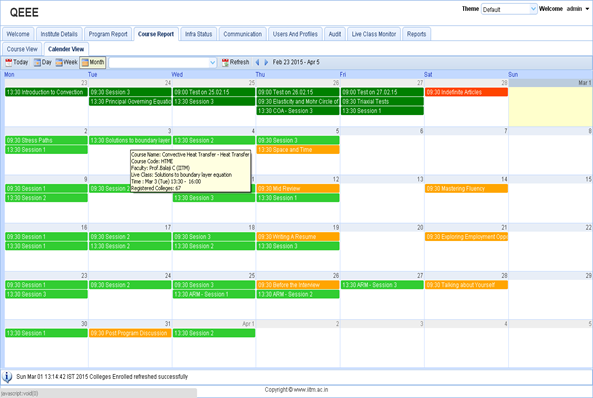
Task: Click the date number 19 header
Action: tap(335, 227)
